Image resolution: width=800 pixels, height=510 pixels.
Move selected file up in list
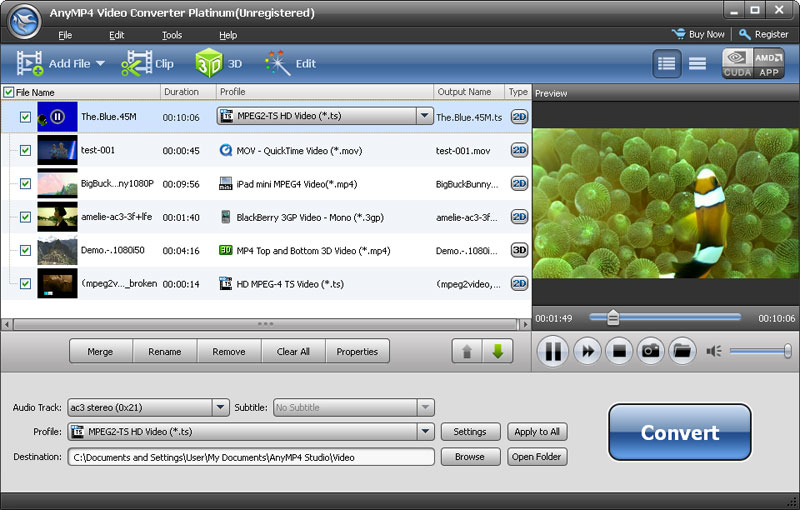pyautogui.click(x=467, y=351)
